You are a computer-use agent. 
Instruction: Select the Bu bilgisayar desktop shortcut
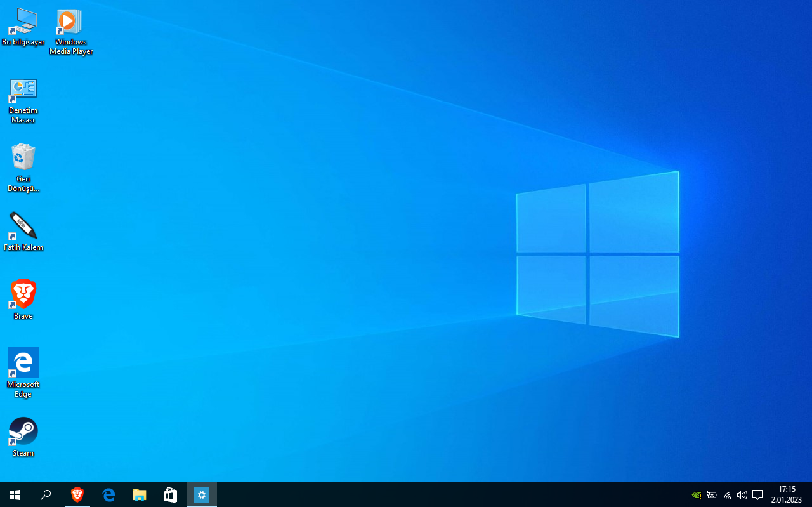pos(23,27)
